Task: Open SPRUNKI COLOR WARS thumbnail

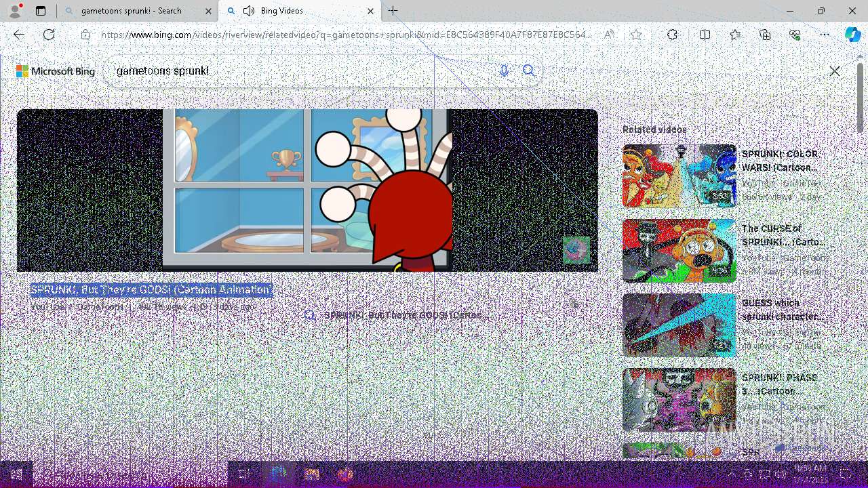Action: coord(679,176)
